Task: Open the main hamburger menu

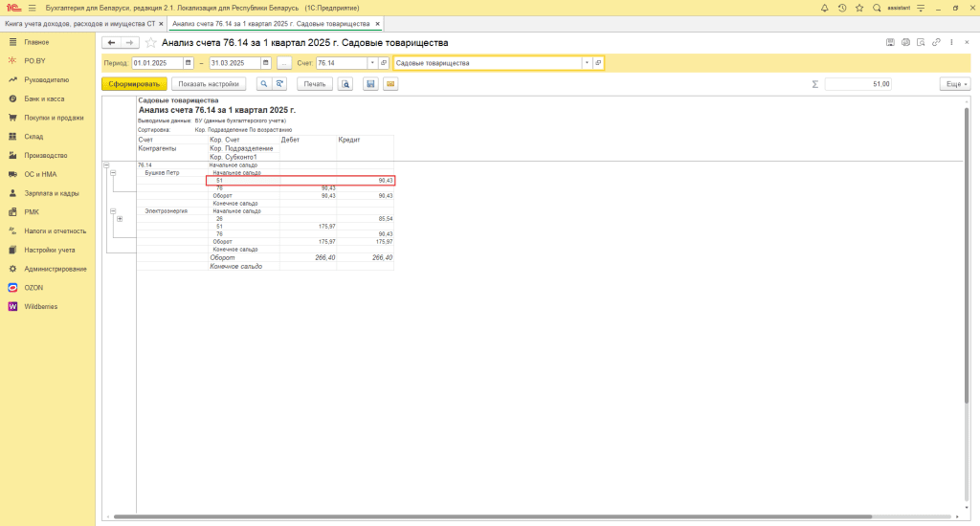Action: [32, 8]
